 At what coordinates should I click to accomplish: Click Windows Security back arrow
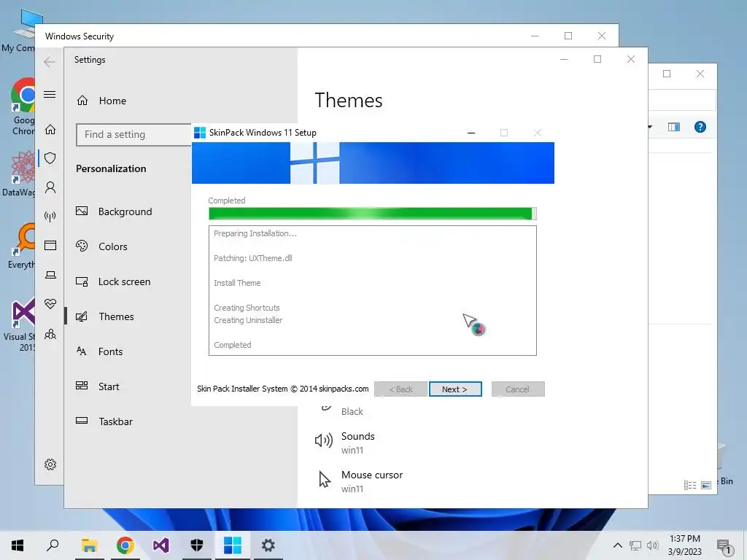click(x=50, y=62)
